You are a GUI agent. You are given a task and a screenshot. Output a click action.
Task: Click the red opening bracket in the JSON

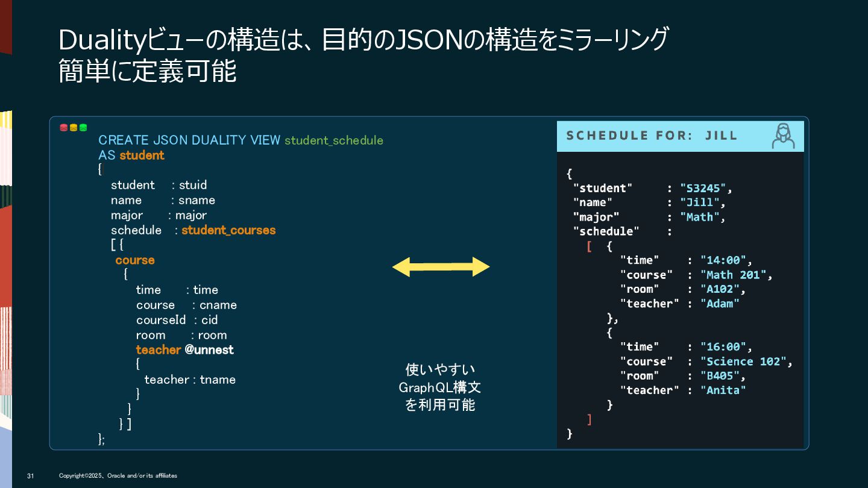pyautogui.click(x=589, y=246)
